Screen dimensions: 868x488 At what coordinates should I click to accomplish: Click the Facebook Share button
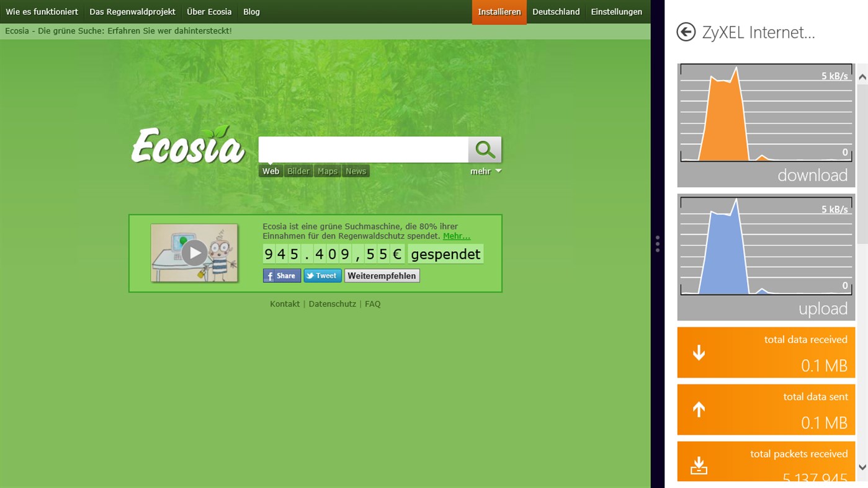coord(282,276)
